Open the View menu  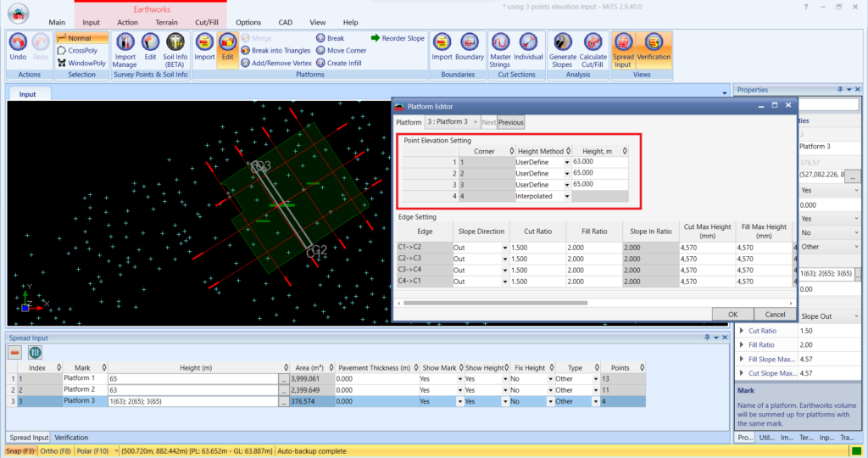[x=317, y=23]
